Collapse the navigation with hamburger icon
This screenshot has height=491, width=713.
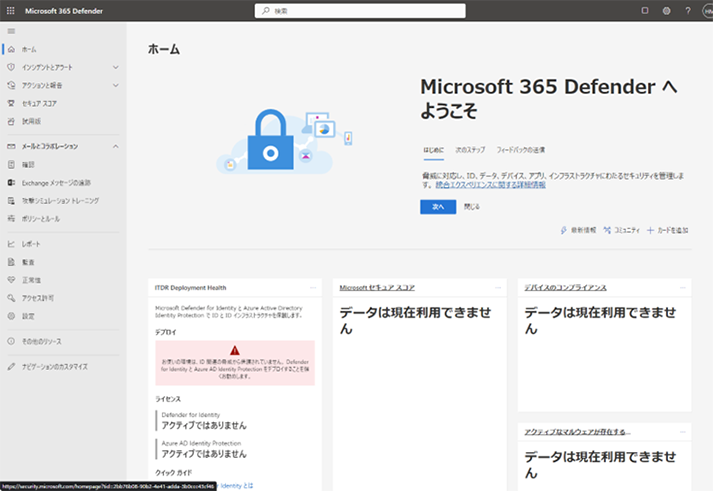point(11,31)
